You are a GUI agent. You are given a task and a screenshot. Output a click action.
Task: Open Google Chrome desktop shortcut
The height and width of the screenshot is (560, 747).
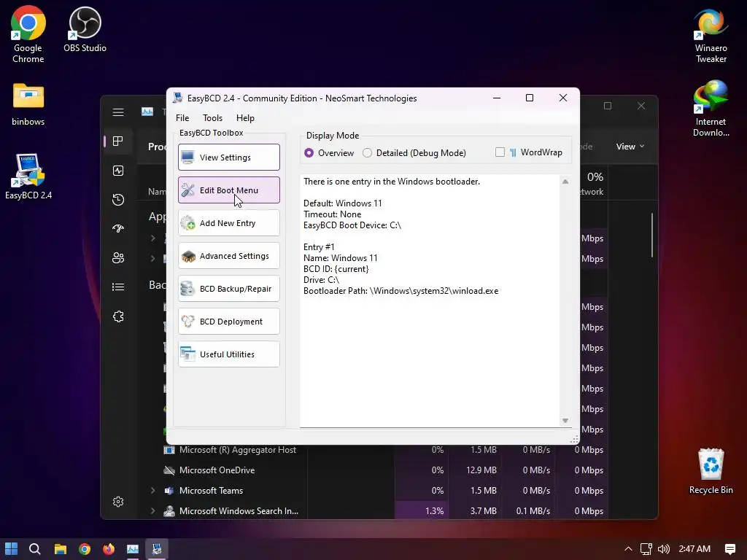(x=28, y=35)
